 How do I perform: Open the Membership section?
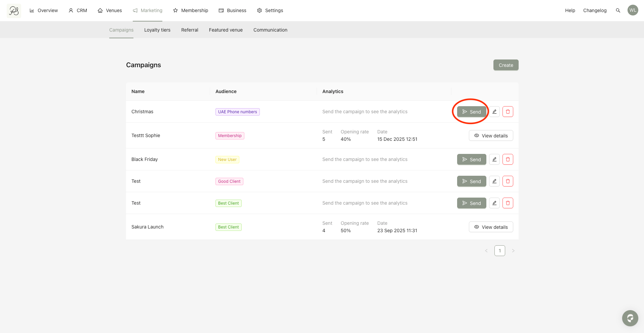(191, 10)
